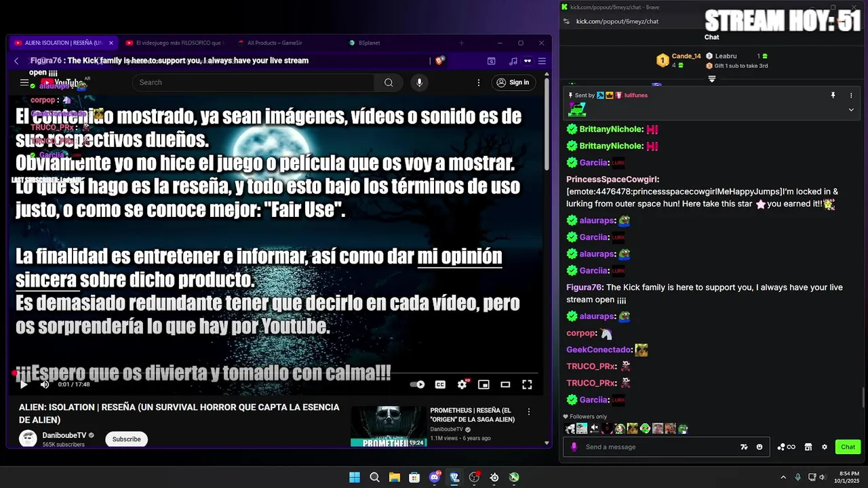Image resolution: width=868 pixels, height=488 pixels.
Task: Click the YouTube search field
Action: coord(253,82)
